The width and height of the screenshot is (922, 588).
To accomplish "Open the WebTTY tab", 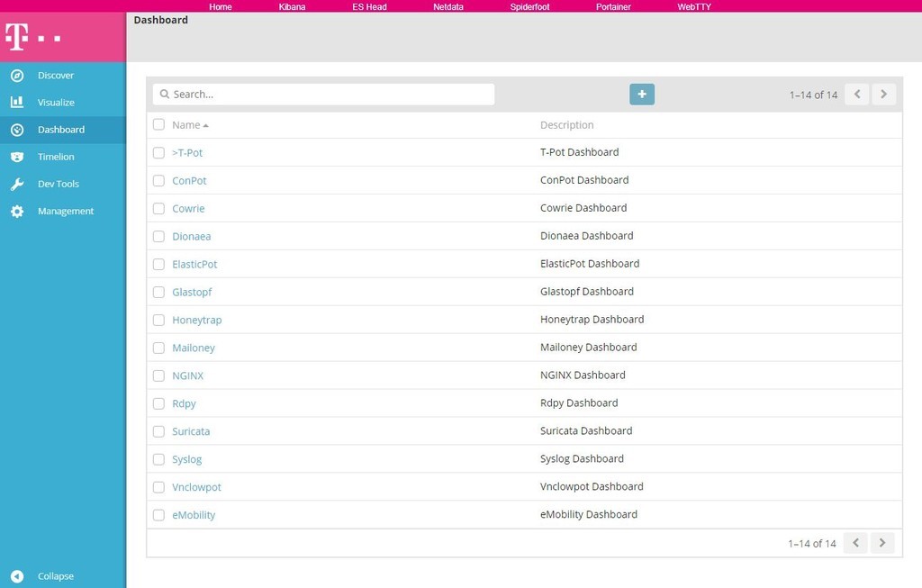I will pos(694,7).
